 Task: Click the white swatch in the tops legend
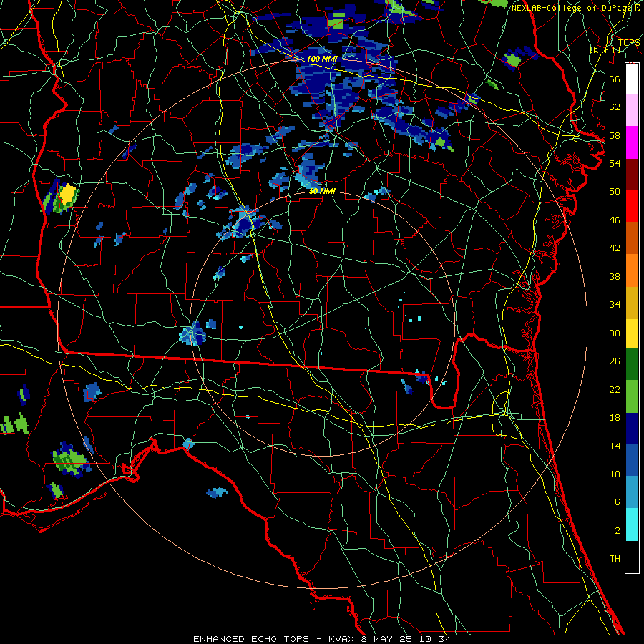[632, 79]
